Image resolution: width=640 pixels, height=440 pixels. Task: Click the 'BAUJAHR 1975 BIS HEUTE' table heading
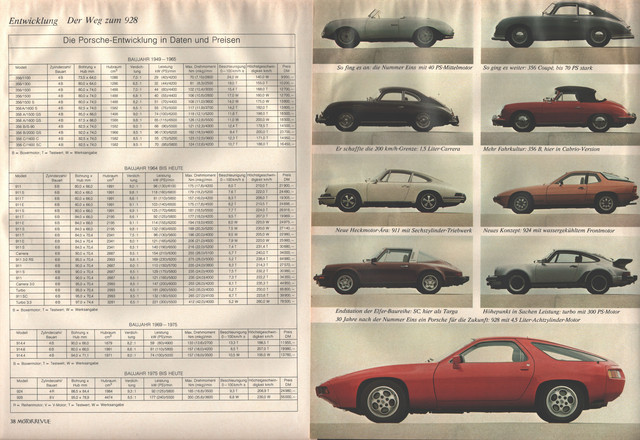[153, 373]
